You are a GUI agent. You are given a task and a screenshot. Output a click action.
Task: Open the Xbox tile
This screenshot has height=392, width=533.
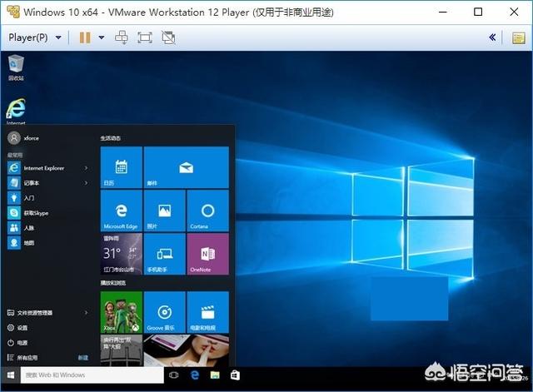coord(122,312)
